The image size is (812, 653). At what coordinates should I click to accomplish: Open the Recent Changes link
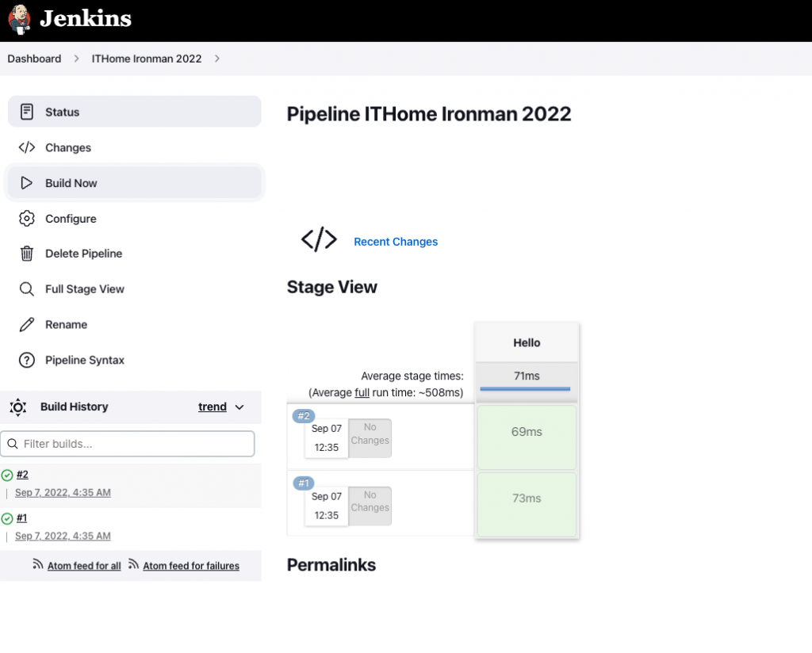(396, 242)
